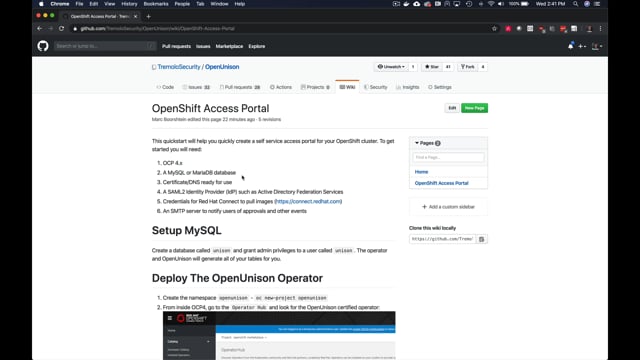
Task: Click the browser forward arrow
Action: pyautogui.click(x=51, y=29)
